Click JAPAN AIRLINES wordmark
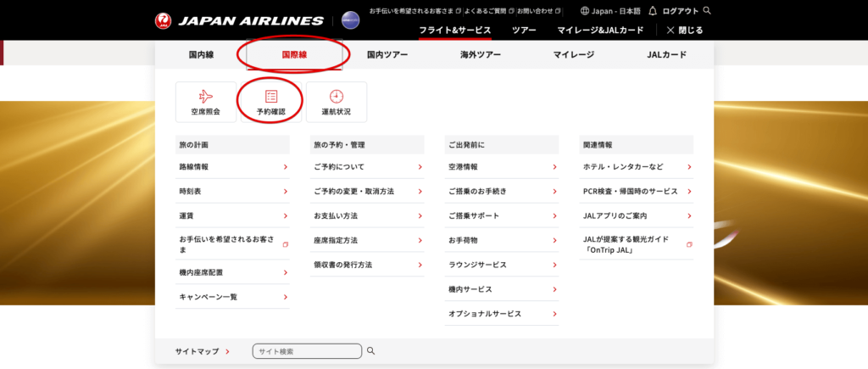The image size is (868, 369). (x=250, y=21)
